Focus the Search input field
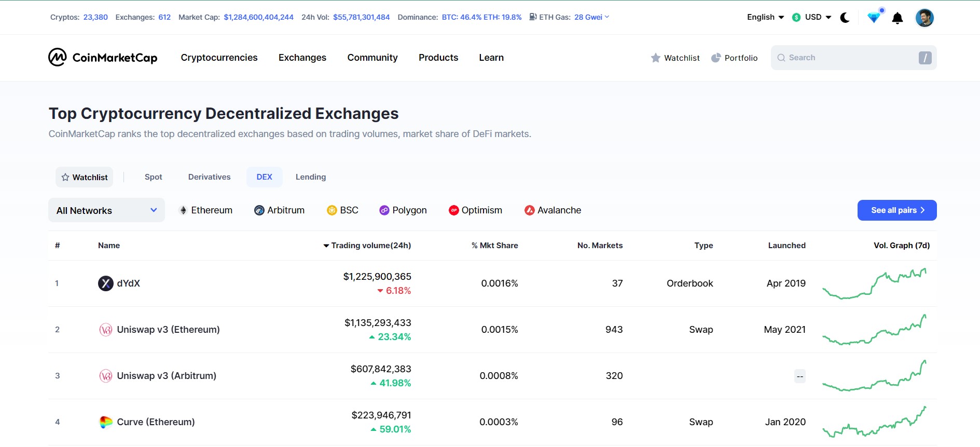Viewport: 980px width, 447px height. pos(853,58)
